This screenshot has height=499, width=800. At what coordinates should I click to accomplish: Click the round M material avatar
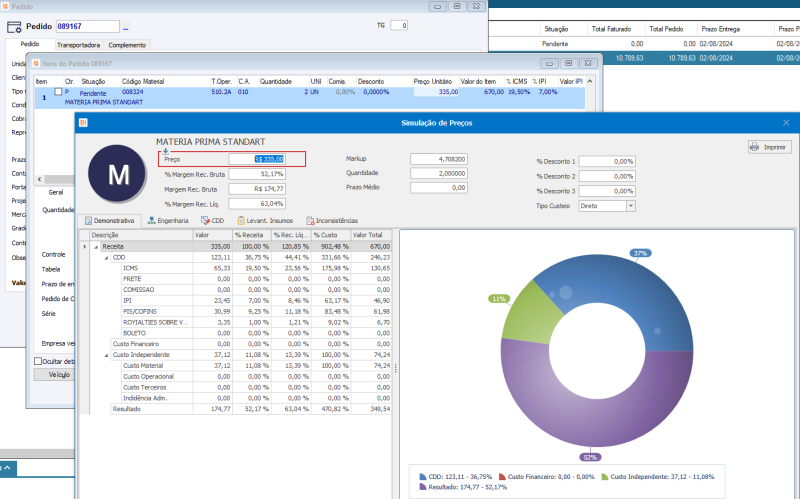(x=119, y=174)
